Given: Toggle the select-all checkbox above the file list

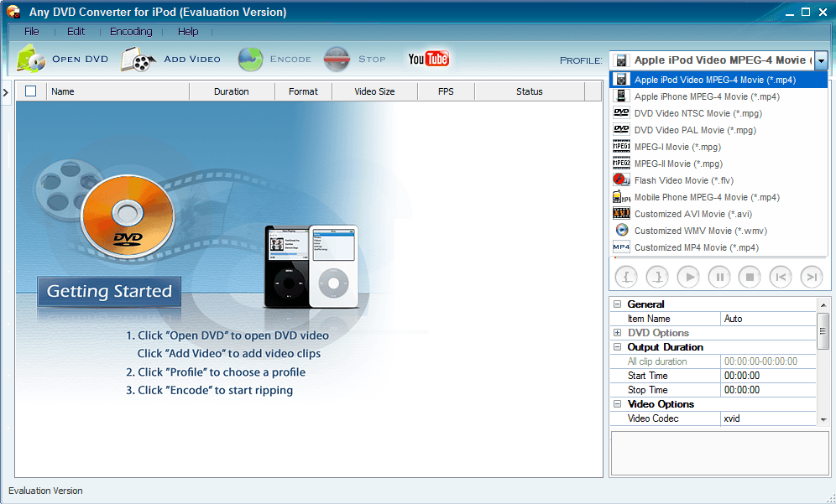Looking at the screenshot, I should [30, 91].
